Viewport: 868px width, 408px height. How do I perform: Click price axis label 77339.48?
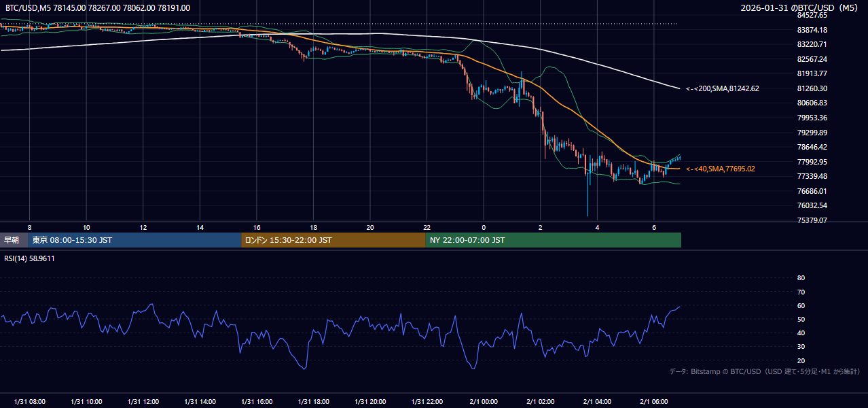812,176
